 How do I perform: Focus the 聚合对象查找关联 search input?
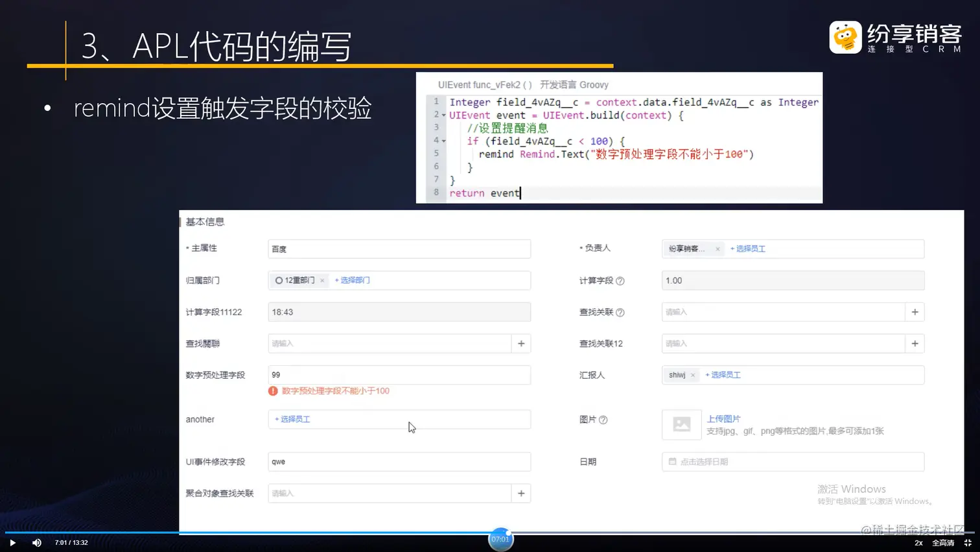pyautogui.click(x=390, y=494)
